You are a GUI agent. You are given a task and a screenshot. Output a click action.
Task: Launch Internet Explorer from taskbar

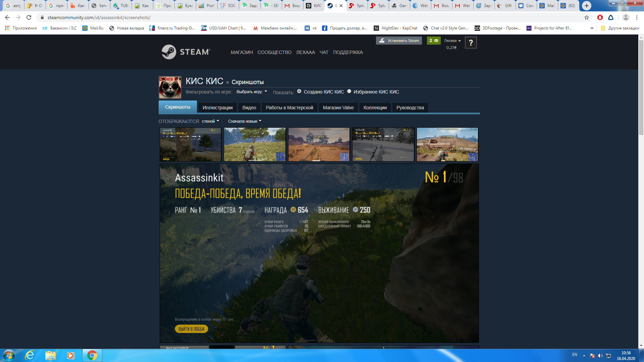click(30, 355)
